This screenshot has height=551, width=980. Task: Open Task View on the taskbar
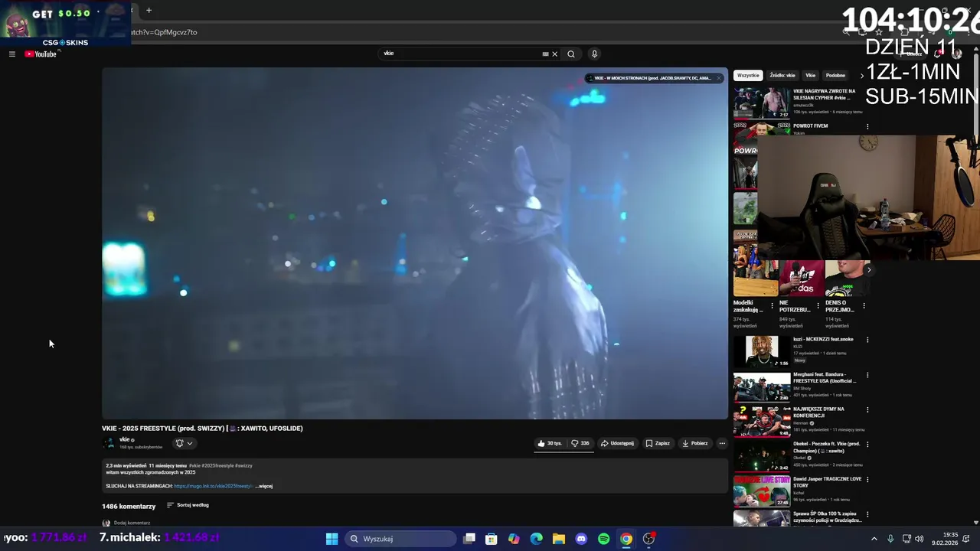(469, 539)
